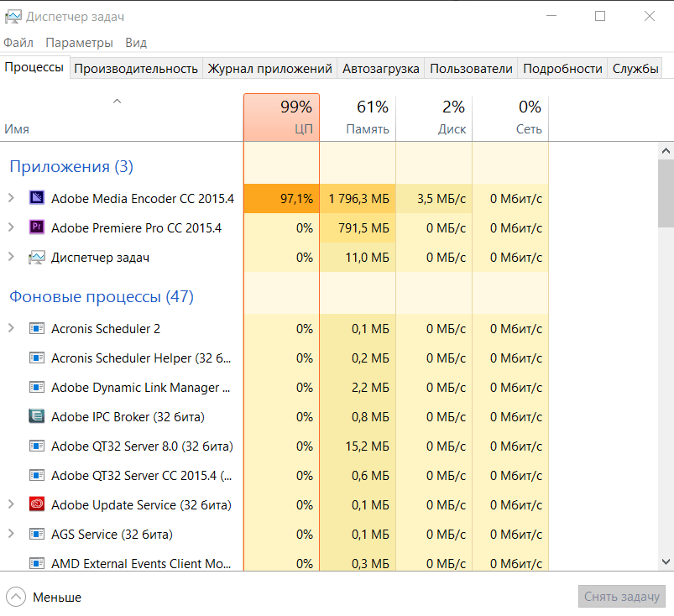
Task: Click the Adobe Premiere Pro icon
Action: tap(37, 227)
